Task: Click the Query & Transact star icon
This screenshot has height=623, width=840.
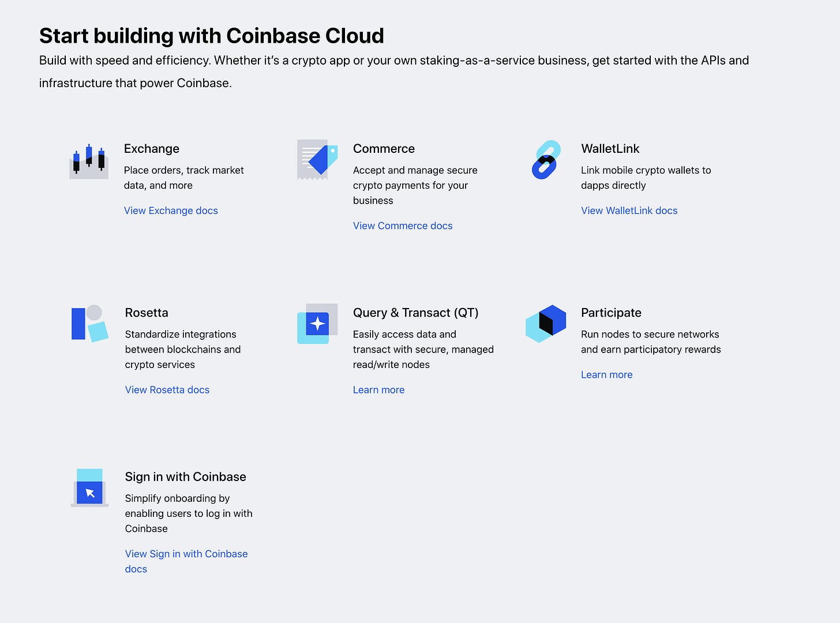Action: click(x=317, y=324)
